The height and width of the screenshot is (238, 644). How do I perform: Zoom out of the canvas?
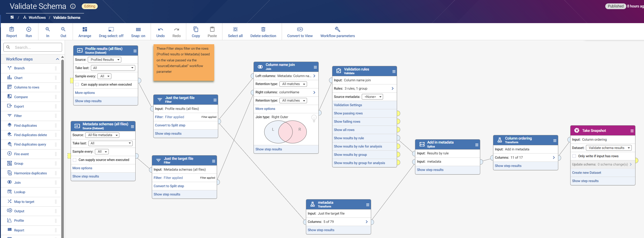point(63,32)
